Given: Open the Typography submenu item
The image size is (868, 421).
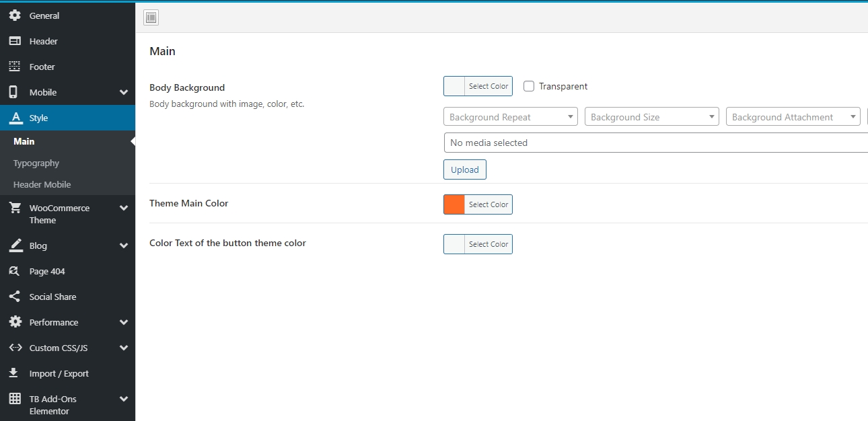Looking at the screenshot, I should 36,163.
